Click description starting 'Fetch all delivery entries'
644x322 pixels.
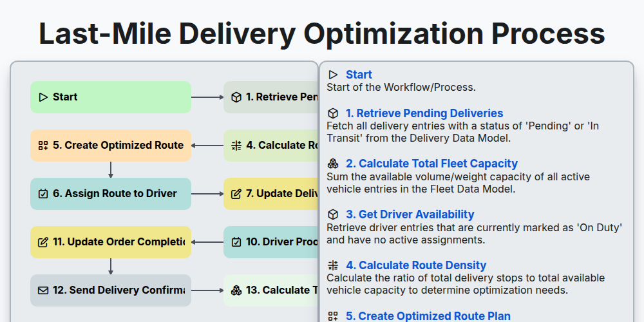point(462,132)
